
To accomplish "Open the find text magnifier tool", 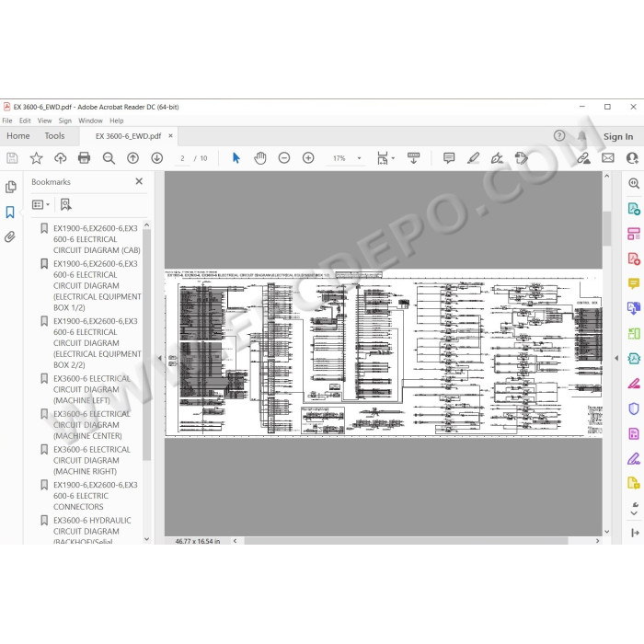I will click(109, 158).
